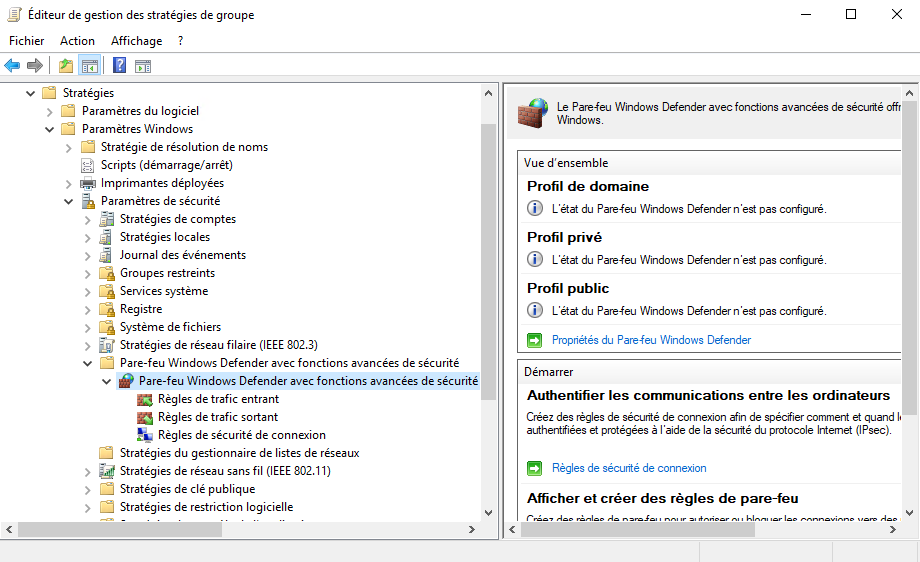Open the ? help menu
This screenshot has width=920, height=562.
point(181,40)
